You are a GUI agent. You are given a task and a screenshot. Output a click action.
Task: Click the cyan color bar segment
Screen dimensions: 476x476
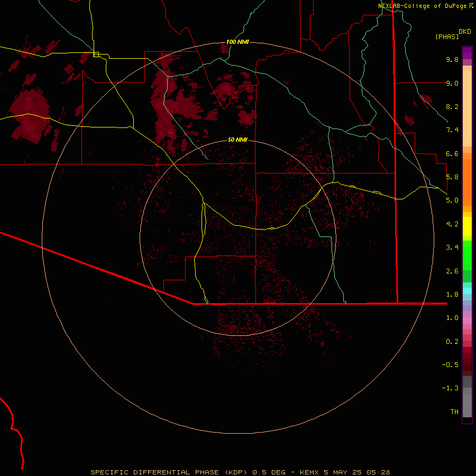click(x=467, y=291)
